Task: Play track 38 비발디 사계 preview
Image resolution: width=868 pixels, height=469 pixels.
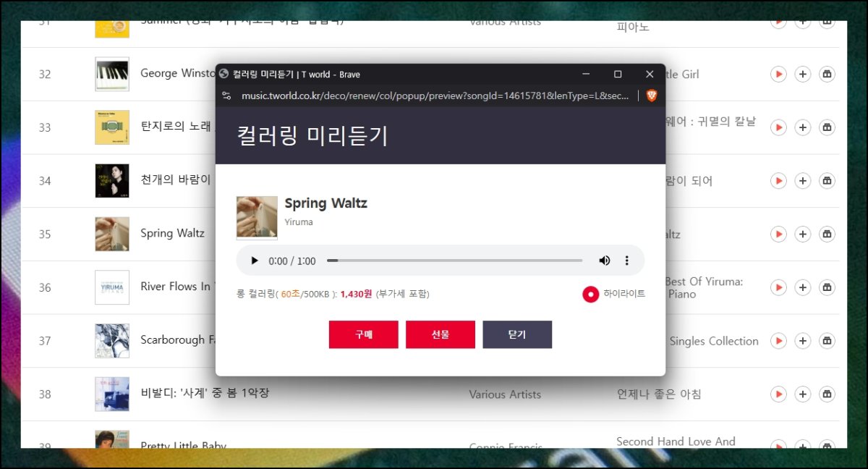Action: 778,394
